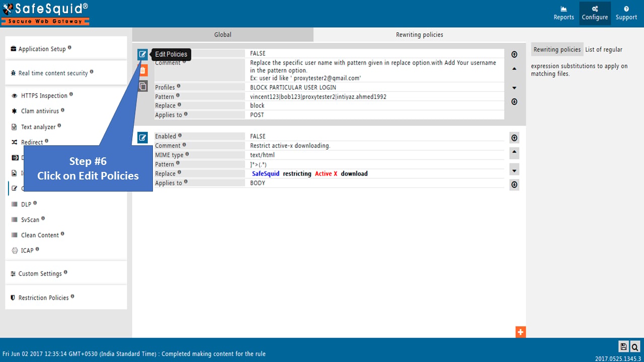Viewport: 644px width, 362px height.
Task: Click the Applies to value 'POST'
Action: [x=257, y=115]
